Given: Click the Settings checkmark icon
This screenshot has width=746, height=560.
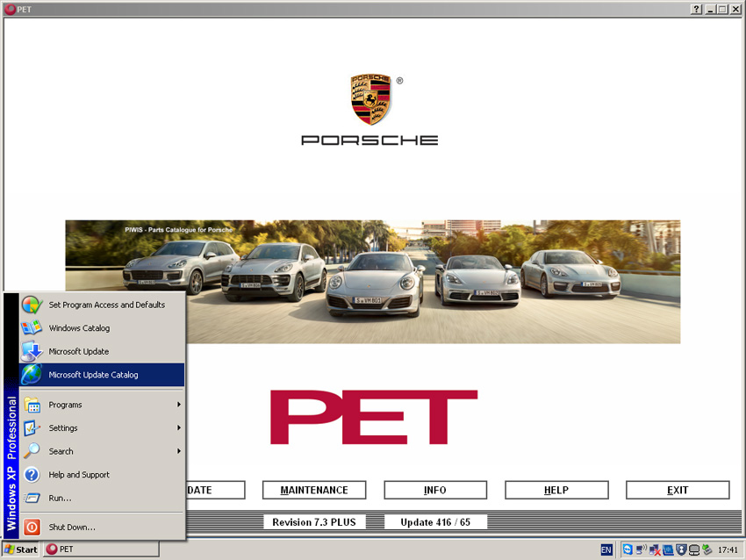Looking at the screenshot, I should coord(32,428).
